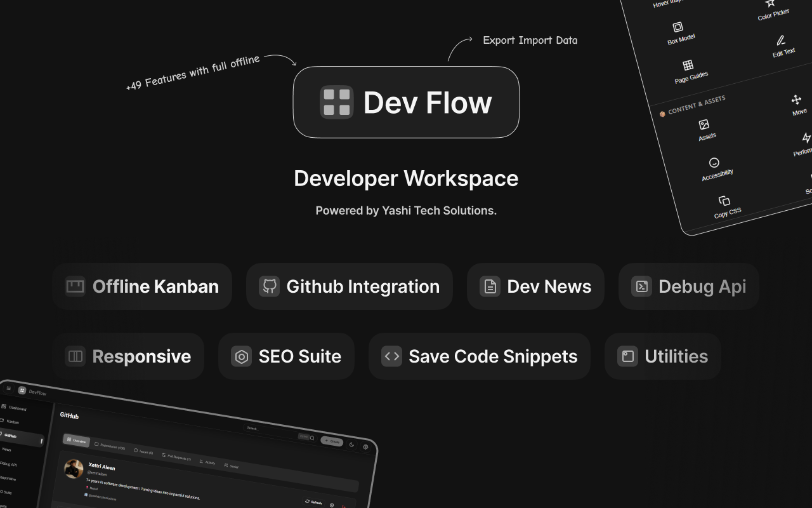Click the Dev Flow logo badge

click(406, 102)
